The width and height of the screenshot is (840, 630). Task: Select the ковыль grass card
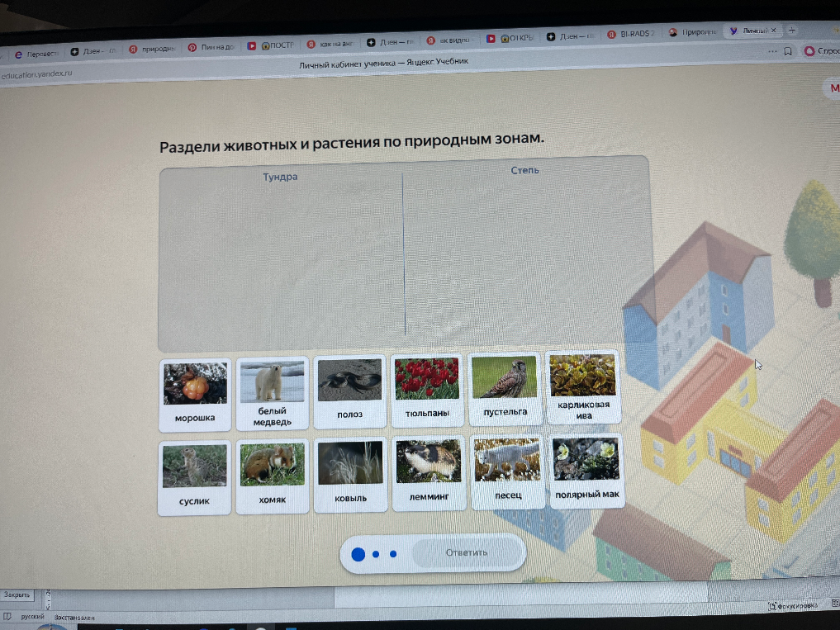click(x=350, y=475)
